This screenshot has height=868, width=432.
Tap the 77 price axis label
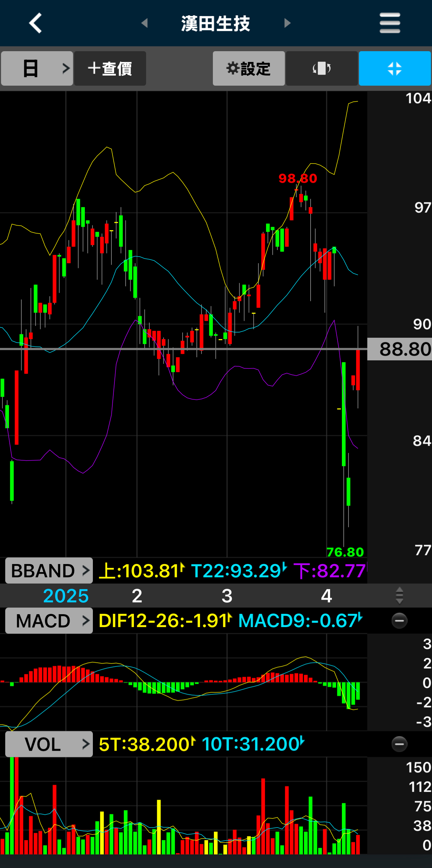[423, 550]
